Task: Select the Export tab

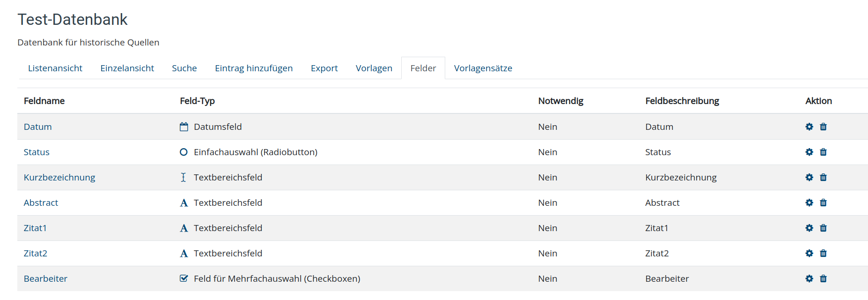Action: click(x=324, y=68)
